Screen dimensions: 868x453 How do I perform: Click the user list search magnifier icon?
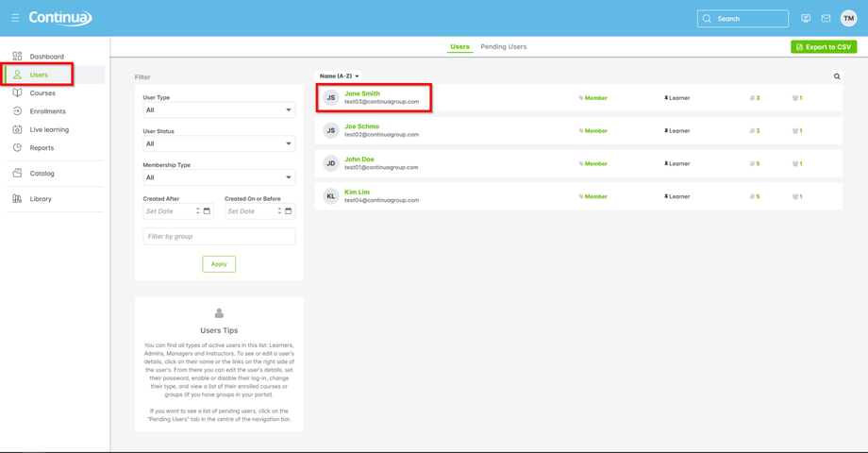(837, 76)
